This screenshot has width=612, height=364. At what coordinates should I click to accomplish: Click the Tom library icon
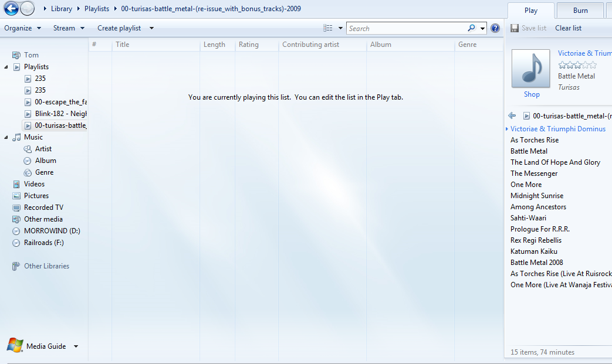tap(16, 55)
